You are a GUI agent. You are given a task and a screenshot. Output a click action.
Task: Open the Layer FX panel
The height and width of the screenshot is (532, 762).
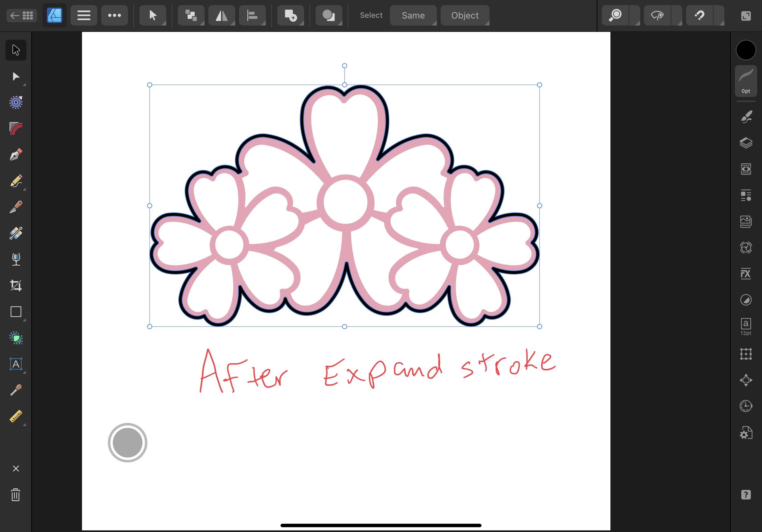pos(746,274)
